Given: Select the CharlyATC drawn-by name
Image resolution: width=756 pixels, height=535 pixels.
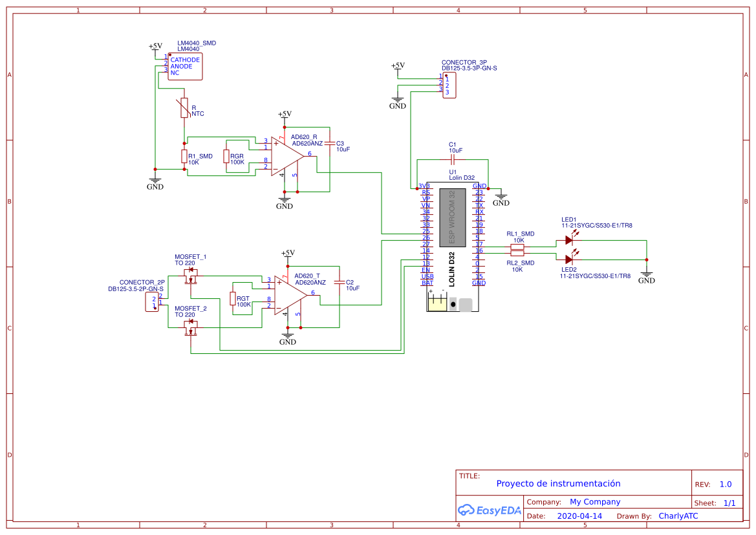Looking at the screenshot, I should tap(678, 516).
